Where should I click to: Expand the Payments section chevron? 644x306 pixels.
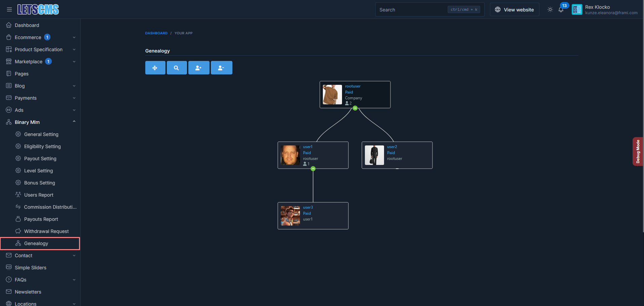(x=74, y=98)
